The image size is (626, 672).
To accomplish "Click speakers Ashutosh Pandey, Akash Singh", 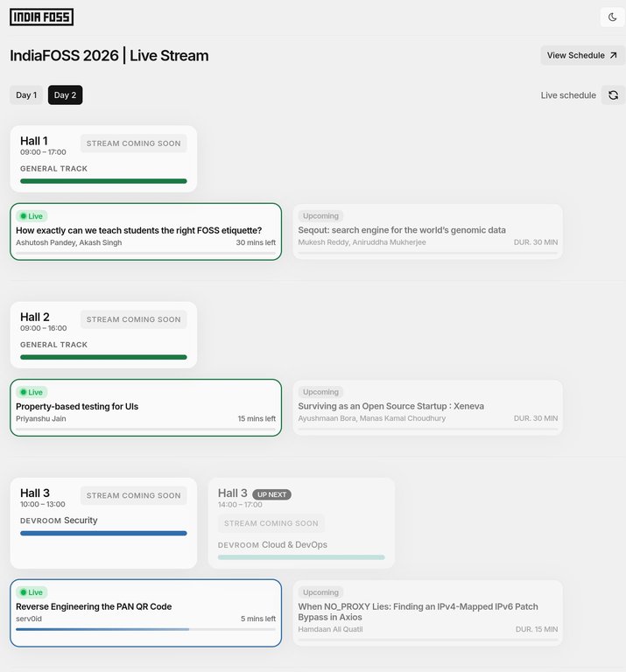I will point(68,242).
